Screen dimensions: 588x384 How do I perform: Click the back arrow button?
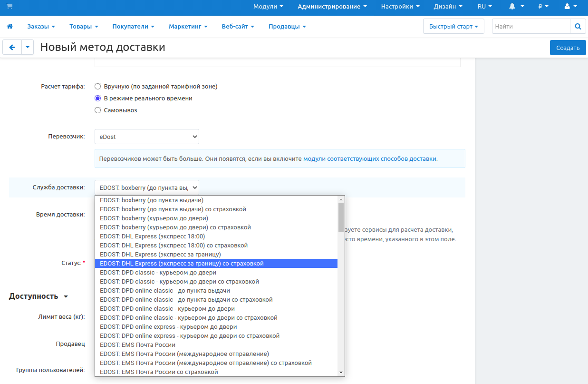point(12,48)
